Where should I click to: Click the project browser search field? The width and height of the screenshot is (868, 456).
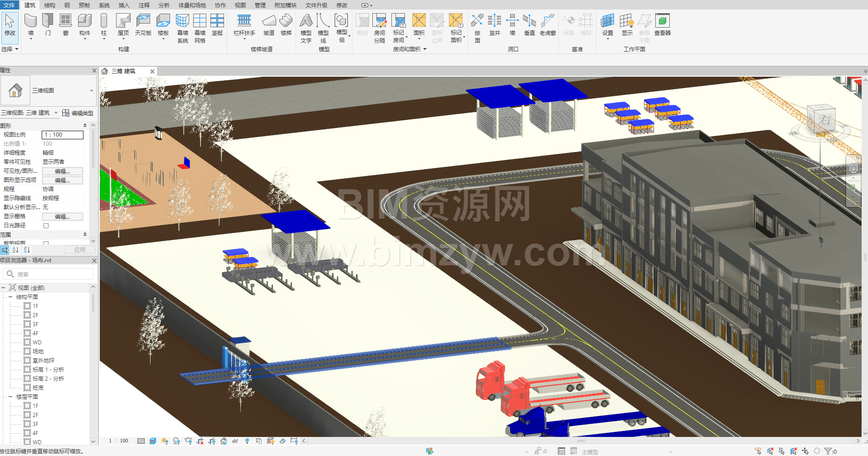[x=50, y=274]
